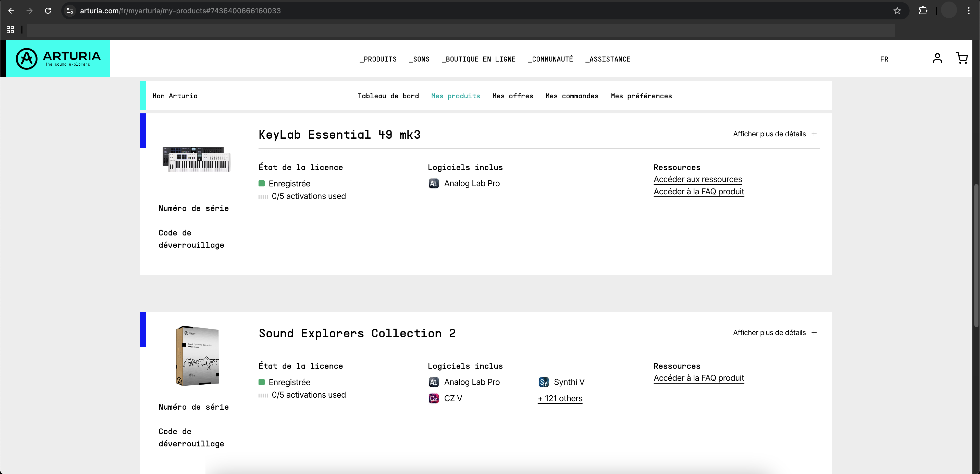Viewport: 980px width, 474px height.
Task: Click the Synthi V software icon
Action: click(544, 382)
